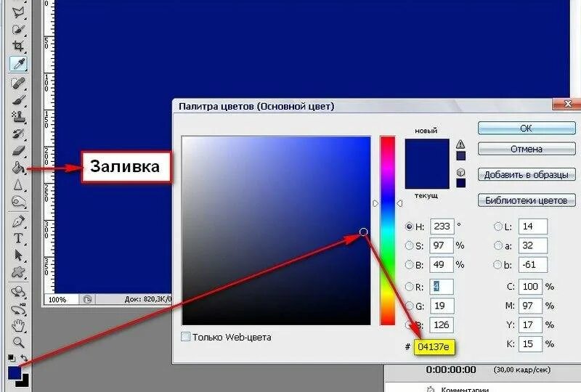
Task: Click the C cyan field showing 100
Action: click(530, 287)
